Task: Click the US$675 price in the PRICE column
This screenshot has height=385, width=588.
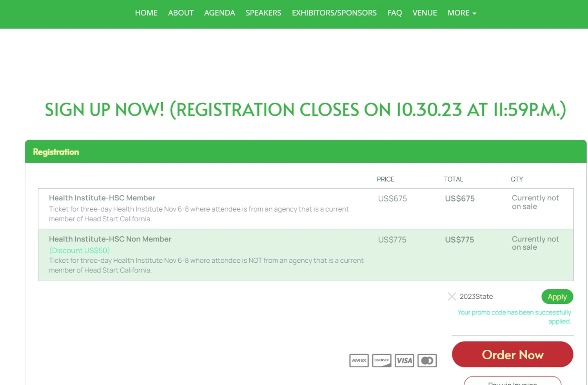Action: [x=392, y=199]
